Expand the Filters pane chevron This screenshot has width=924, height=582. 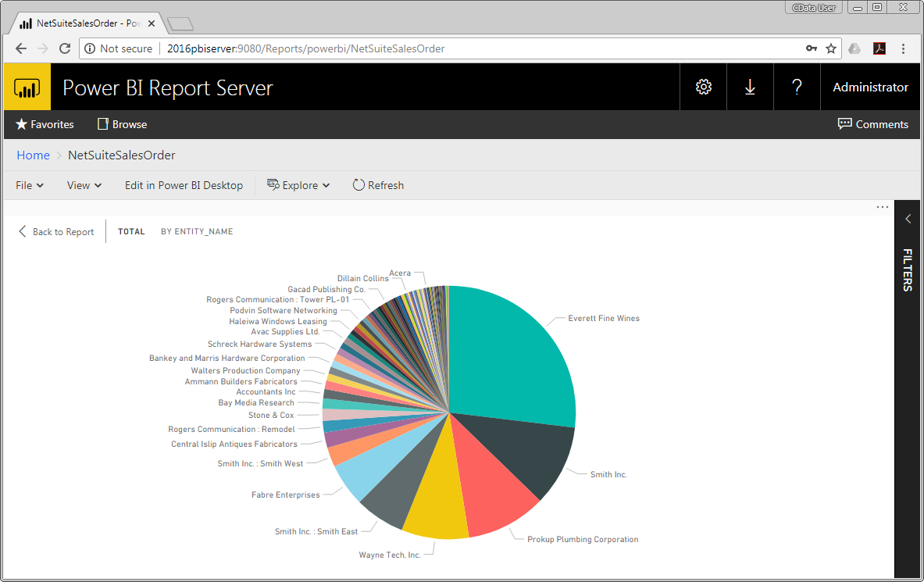[x=908, y=220]
